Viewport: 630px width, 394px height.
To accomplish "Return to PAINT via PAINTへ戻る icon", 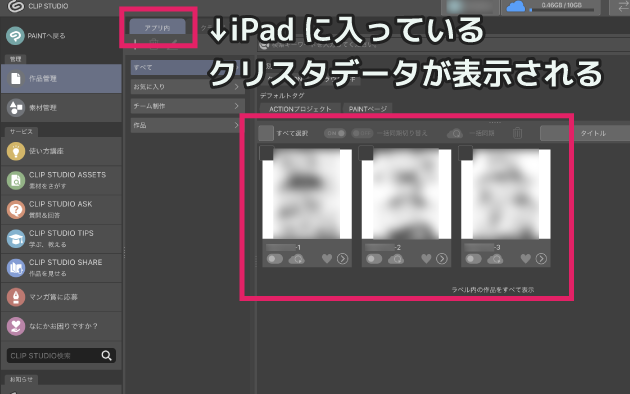I will (15, 36).
